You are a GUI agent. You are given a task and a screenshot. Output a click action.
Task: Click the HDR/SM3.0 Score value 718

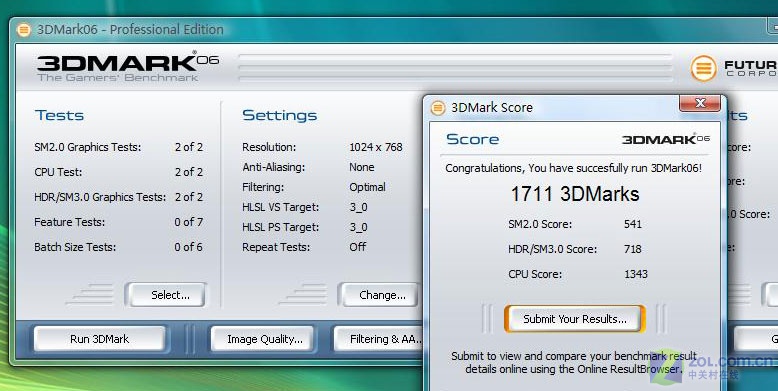tap(633, 249)
